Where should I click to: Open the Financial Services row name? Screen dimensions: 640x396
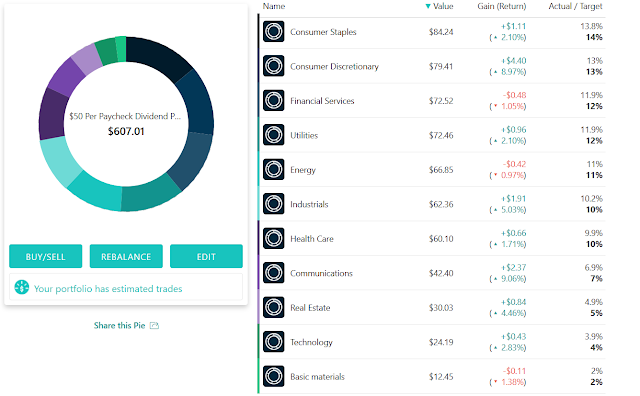pyautogui.click(x=322, y=101)
